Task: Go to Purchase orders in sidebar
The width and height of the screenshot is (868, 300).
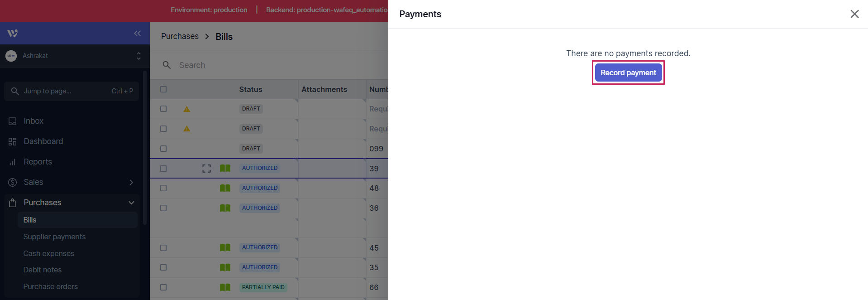Action: click(x=51, y=286)
